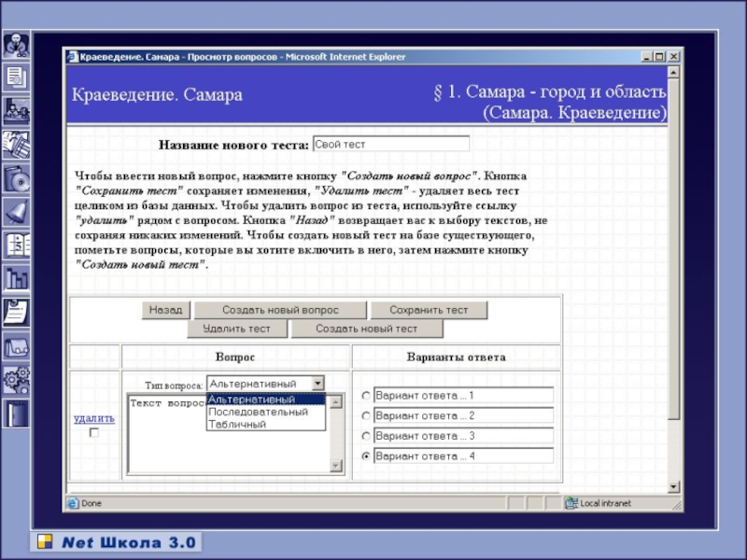
Task: Click Сохранить тест button
Action: [429, 310]
